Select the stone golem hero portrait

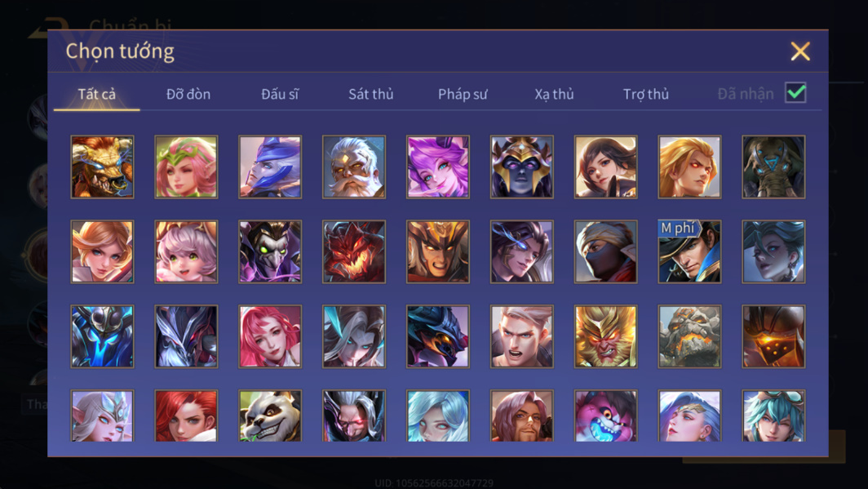pyautogui.click(x=689, y=336)
